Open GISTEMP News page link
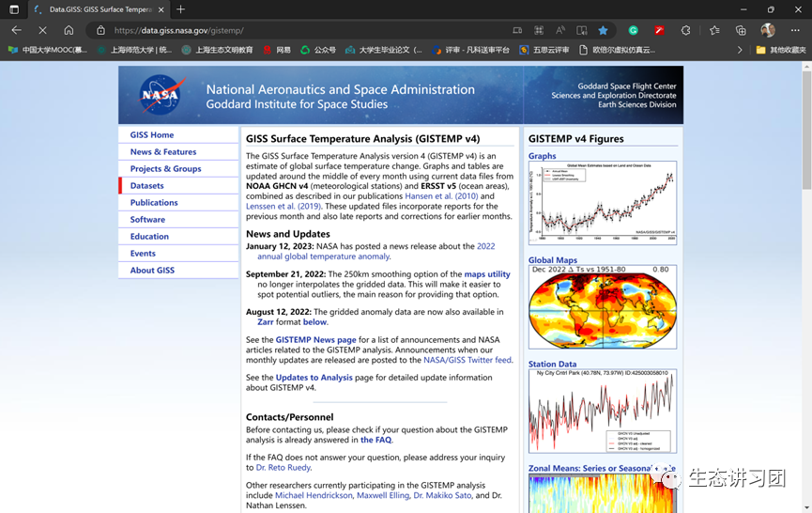Viewport: 812px width, 513px height. click(x=315, y=340)
